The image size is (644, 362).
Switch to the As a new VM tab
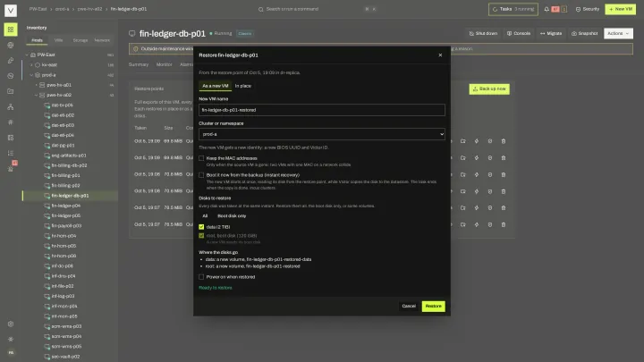coord(216,86)
